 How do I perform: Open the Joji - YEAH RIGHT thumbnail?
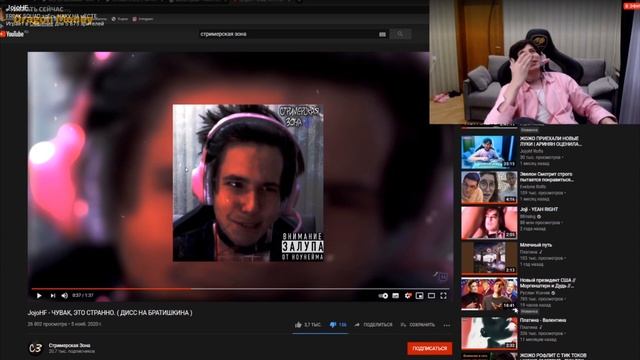pos(489,222)
